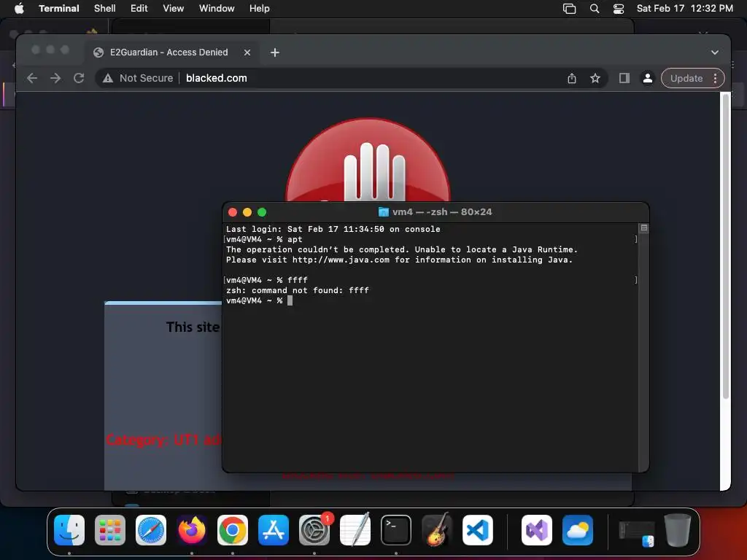Open Visual Studio Code from the Dock
747x560 pixels.
(x=477, y=530)
